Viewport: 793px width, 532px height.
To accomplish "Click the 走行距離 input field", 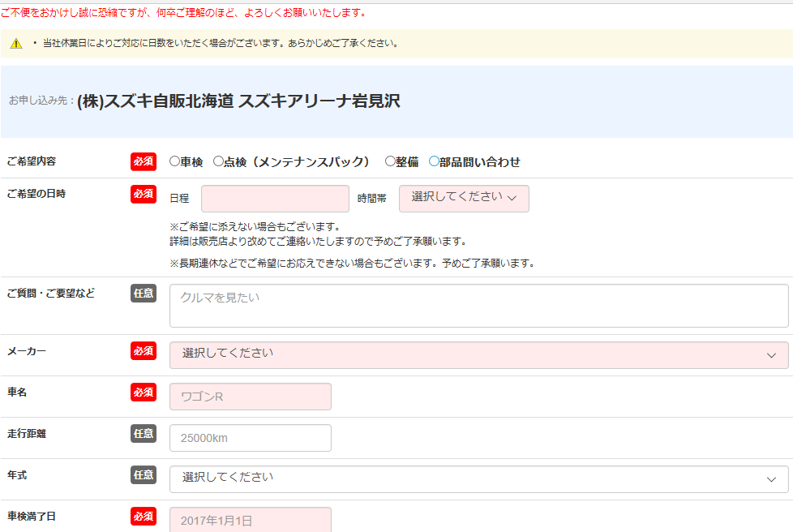I will (x=251, y=438).
